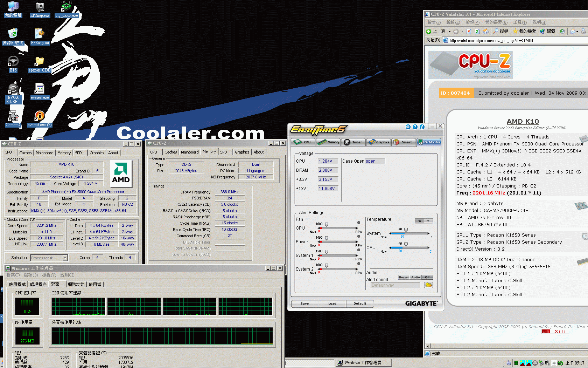Open the My Computer desktop icon
The image size is (588, 368).
point(13,9)
